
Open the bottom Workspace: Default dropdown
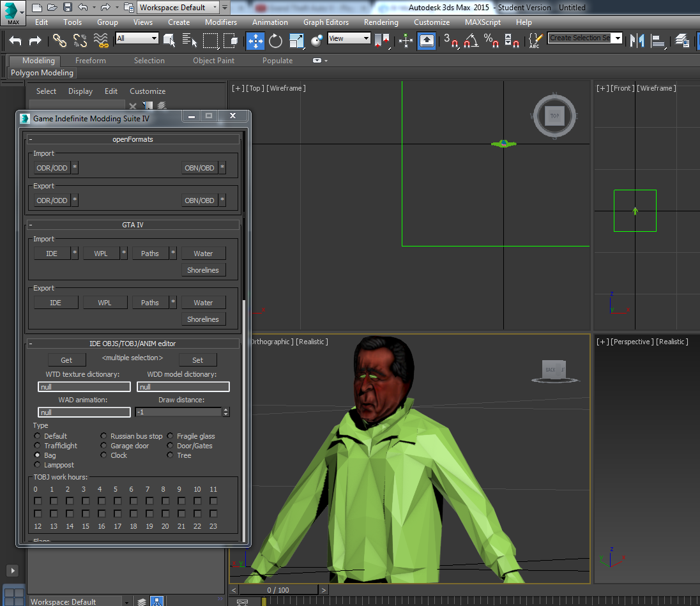[79, 602]
